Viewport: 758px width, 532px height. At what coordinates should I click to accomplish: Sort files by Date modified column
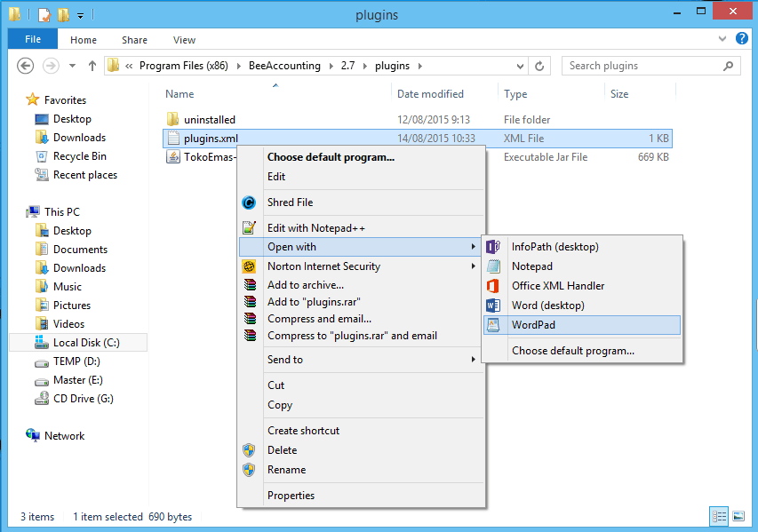pyautogui.click(x=430, y=94)
